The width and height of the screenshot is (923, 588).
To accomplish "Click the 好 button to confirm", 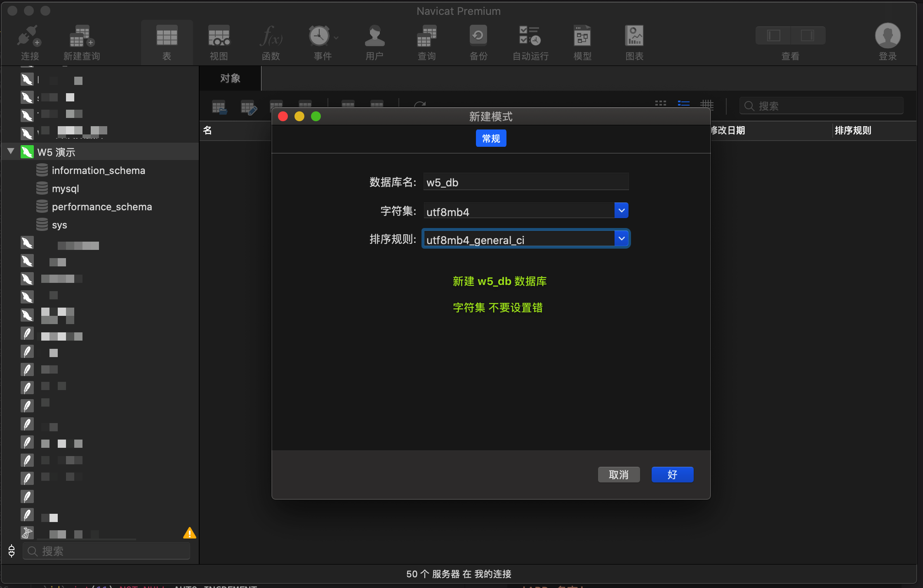I will (x=672, y=475).
